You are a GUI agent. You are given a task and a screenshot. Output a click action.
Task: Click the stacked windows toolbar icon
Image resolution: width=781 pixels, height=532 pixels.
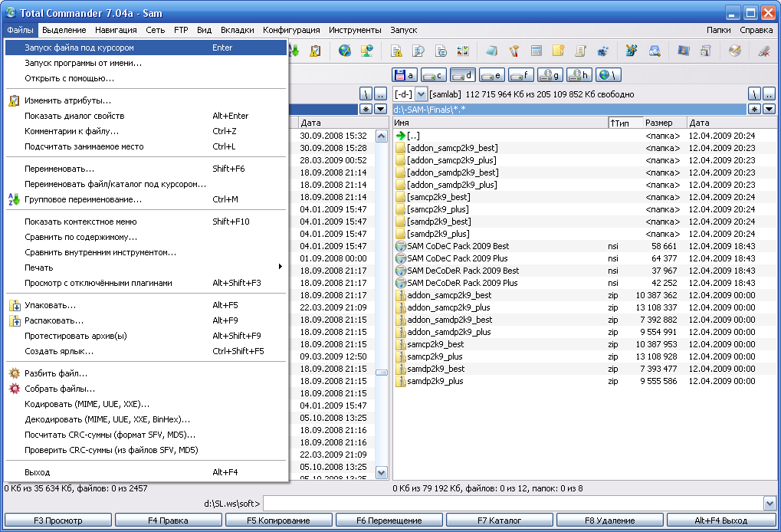(x=705, y=51)
